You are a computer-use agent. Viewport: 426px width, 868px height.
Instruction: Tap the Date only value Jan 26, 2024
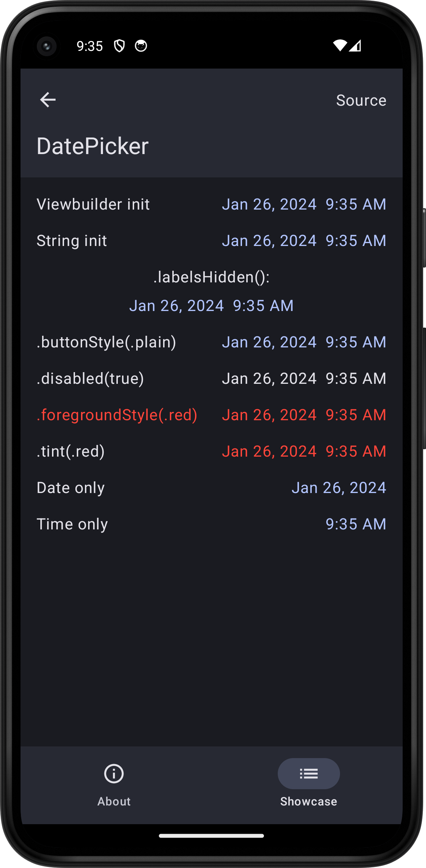339,487
